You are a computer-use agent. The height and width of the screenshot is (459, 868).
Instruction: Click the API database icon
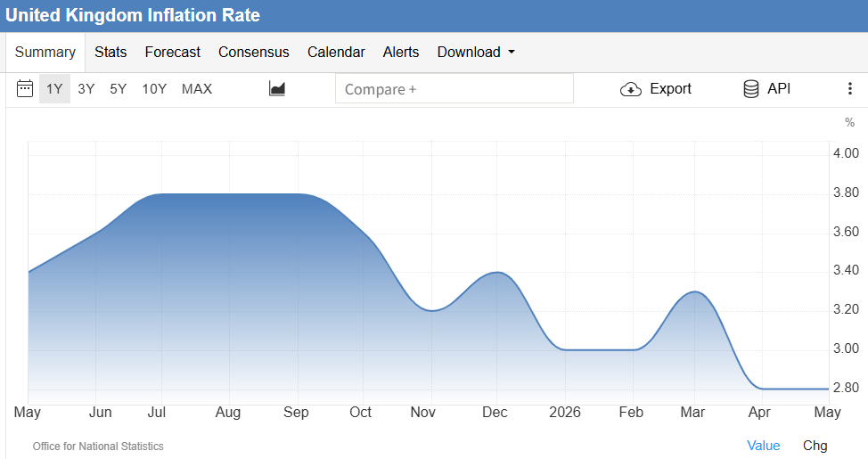(x=750, y=88)
